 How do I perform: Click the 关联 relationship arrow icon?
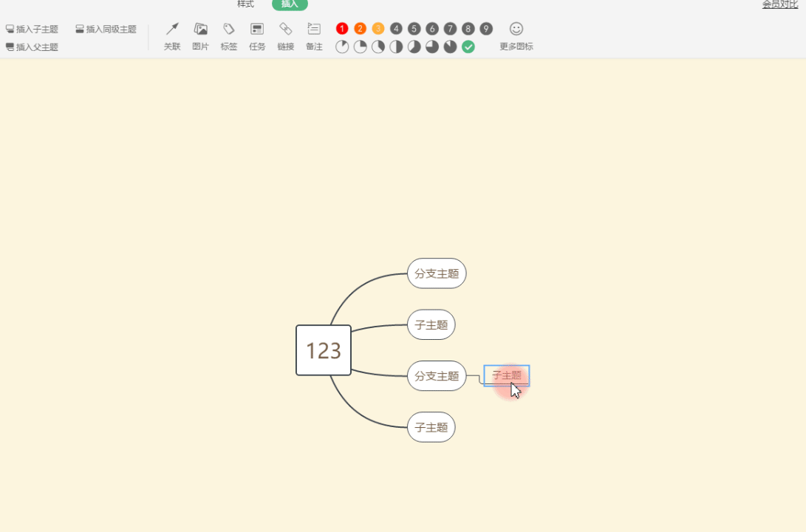pos(172,30)
